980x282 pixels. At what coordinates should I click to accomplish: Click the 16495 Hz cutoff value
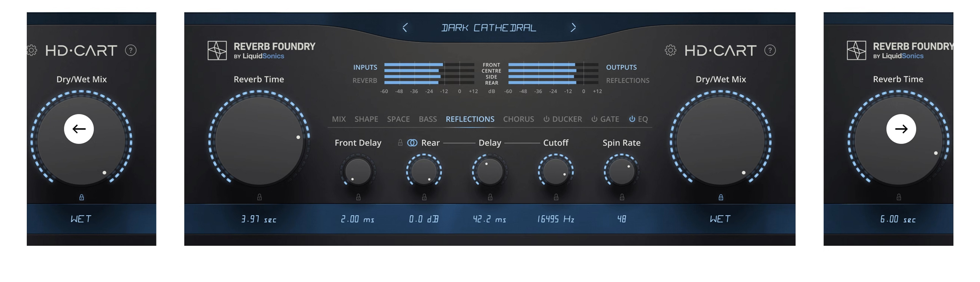555,219
